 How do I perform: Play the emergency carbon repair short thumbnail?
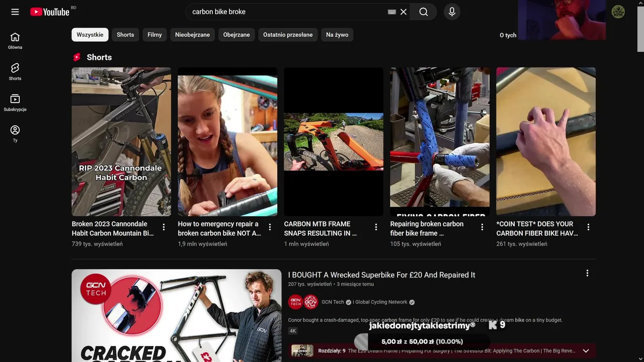click(x=227, y=142)
